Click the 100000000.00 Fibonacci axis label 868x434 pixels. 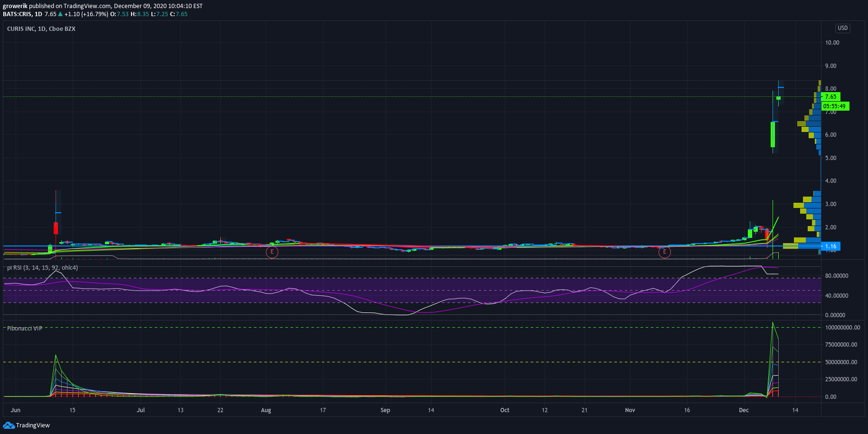pos(842,327)
